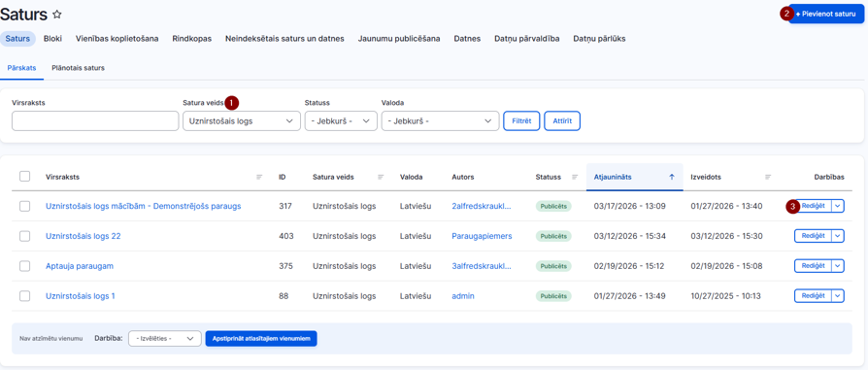The width and height of the screenshot is (868, 370).
Task: Open author link 2alfredskraukl...
Action: 481,206
